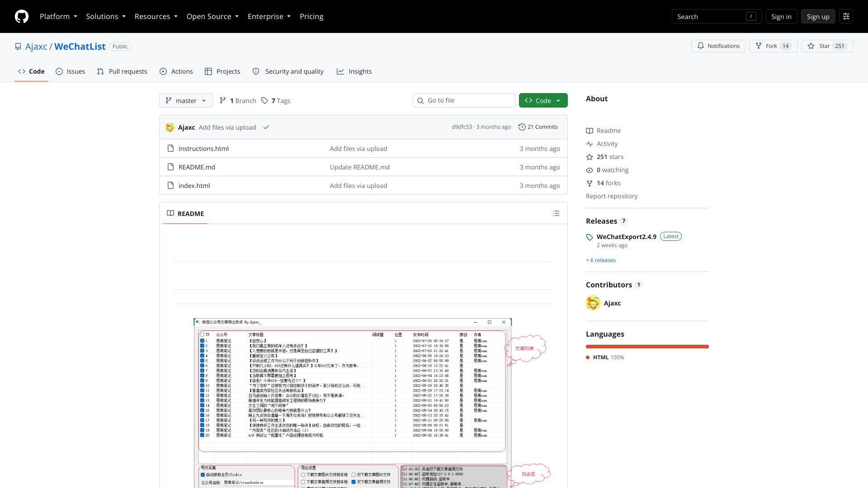Fork the WeChatList repository
The height and width of the screenshot is (488, 868).
[773, 46]
